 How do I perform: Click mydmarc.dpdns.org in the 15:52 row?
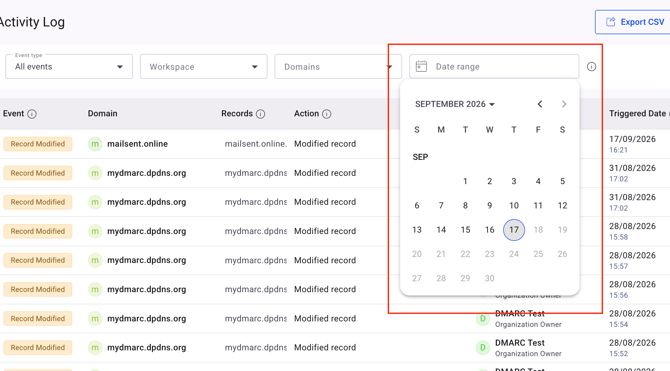tap(147, 347)
